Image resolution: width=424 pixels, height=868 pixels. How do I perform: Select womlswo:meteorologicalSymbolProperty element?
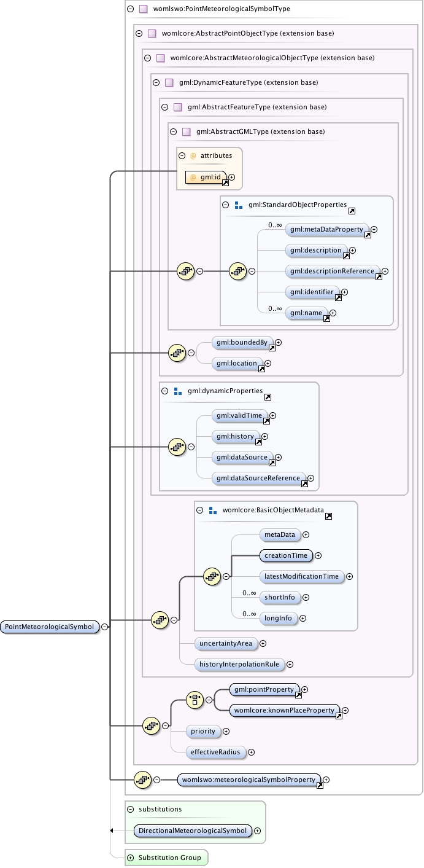(249, 780)
